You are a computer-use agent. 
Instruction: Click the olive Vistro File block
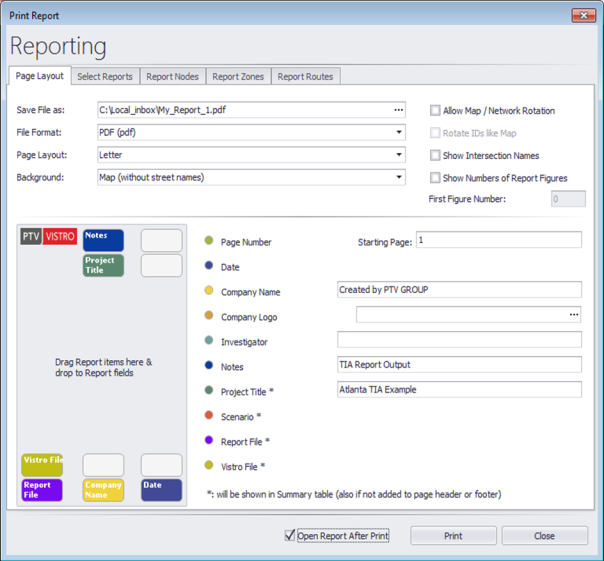pyautogui.click(x=42, y=465)
